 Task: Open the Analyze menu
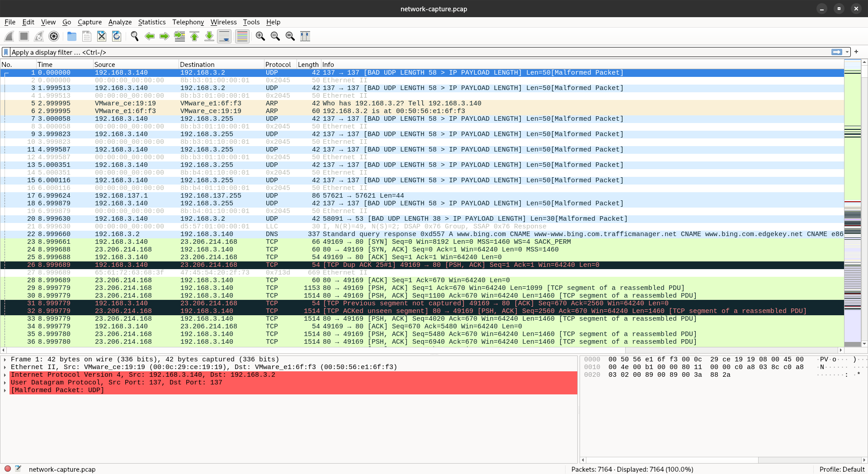point(120,22)
